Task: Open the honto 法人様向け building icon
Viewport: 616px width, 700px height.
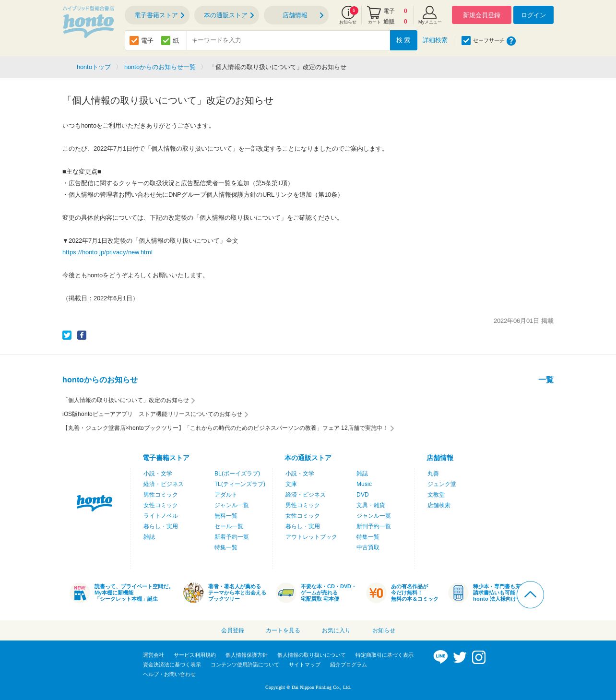Action: pos(458,593)
